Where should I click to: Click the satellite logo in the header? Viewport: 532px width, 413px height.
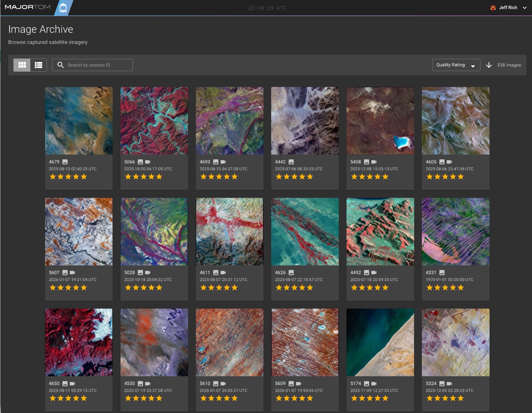(x=63, y=7)
